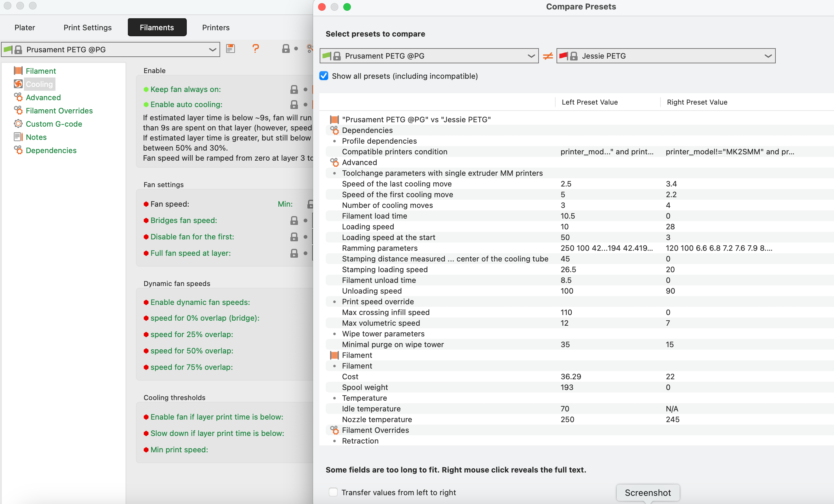This screenshot has width=834, height=504.
Task: Switch to the Print Settings tab
Action: [x=88, y=27]
